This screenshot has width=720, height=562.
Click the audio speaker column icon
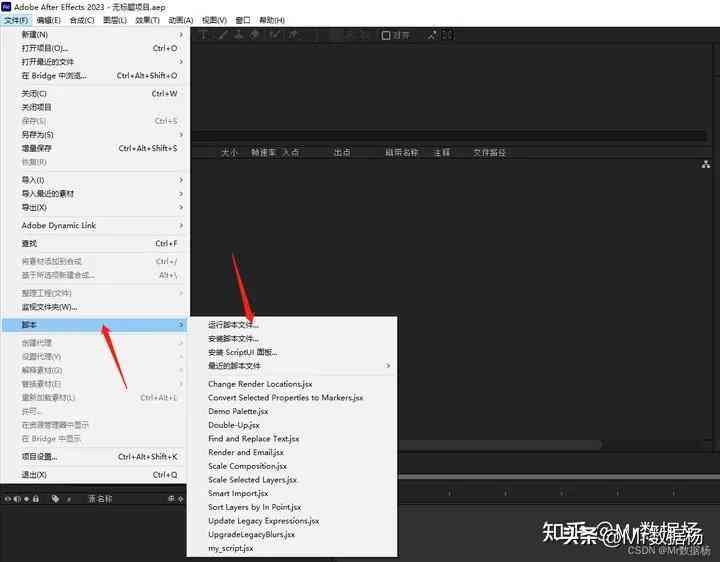point(17,499)
